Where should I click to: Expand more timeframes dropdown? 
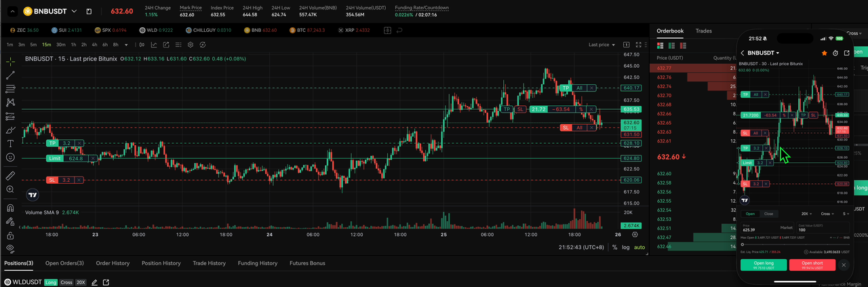pyautogui.click(x=126, y=45)
